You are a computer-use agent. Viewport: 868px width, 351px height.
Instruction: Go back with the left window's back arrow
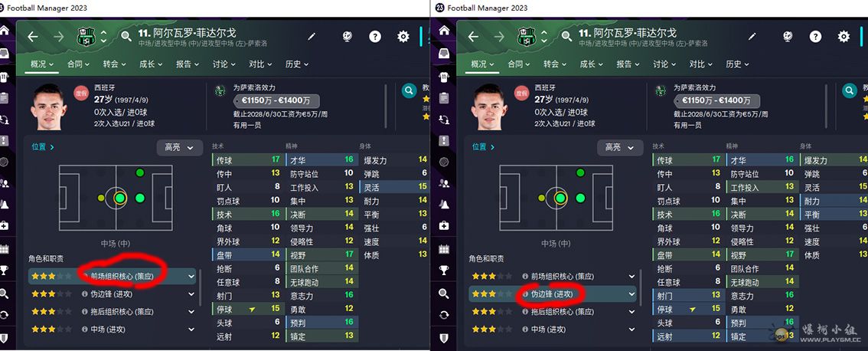pyautogui.click(x=33, y=37)
